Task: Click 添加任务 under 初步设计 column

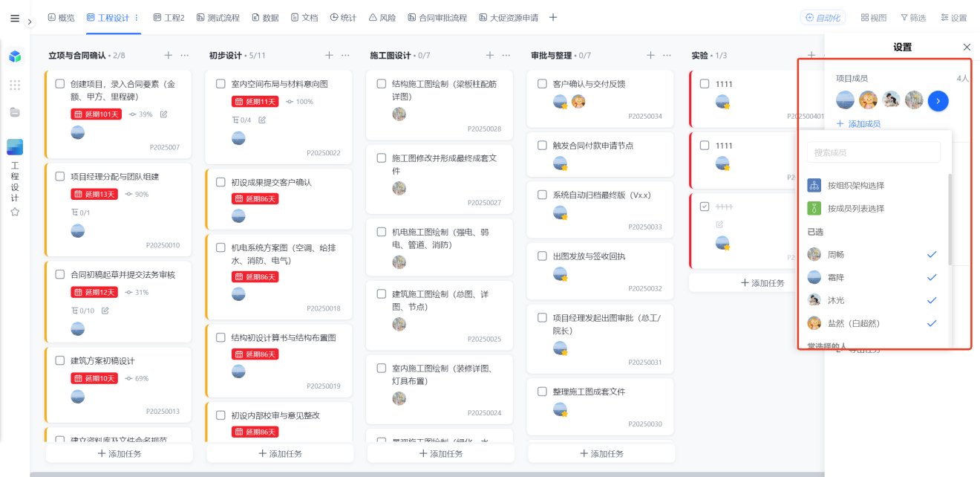Action: point(280,453)
